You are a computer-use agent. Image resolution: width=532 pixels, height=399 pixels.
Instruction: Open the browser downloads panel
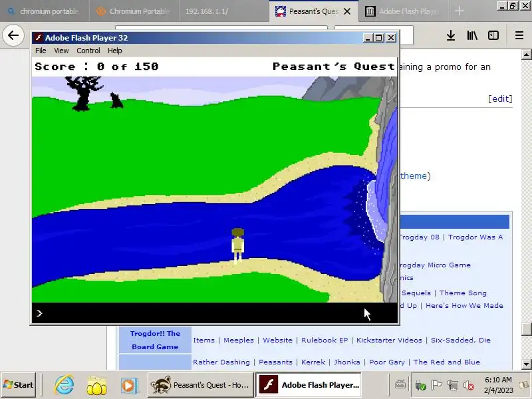click(451, 35)
